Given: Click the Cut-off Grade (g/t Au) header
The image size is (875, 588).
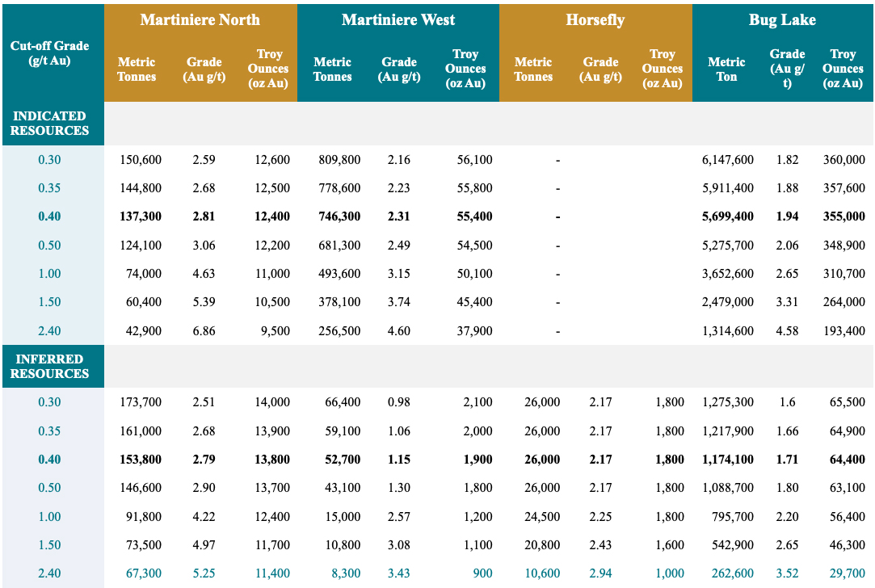Looking at the screenshot, I should point(49,53).
